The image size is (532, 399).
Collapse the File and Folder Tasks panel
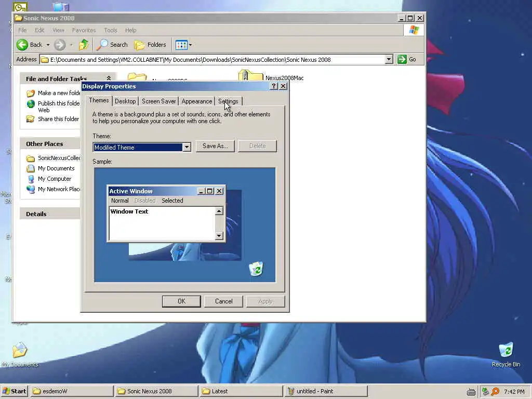tap(109, 78)
